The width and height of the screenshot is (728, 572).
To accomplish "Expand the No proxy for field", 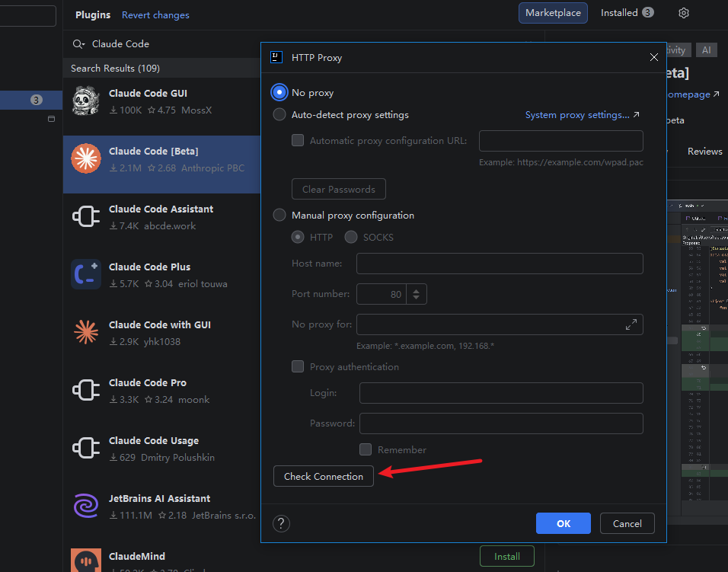I will pos(631,324).
